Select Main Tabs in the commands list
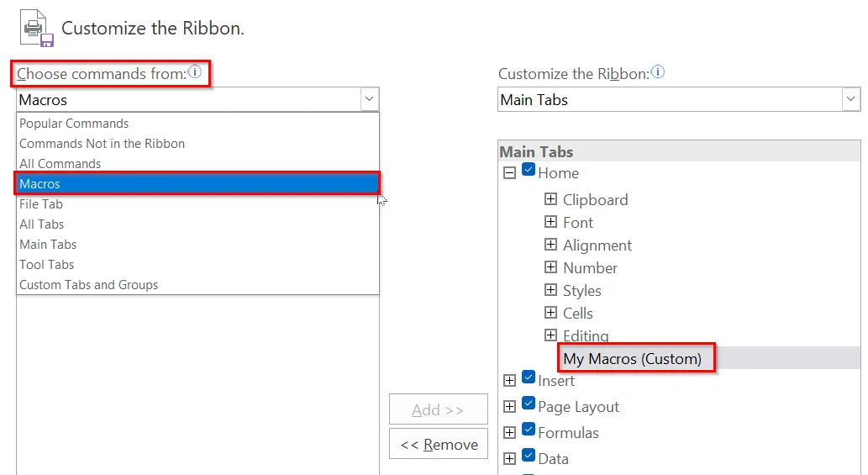868x475 pixels. pyautogui.click(x=197, y=245)
